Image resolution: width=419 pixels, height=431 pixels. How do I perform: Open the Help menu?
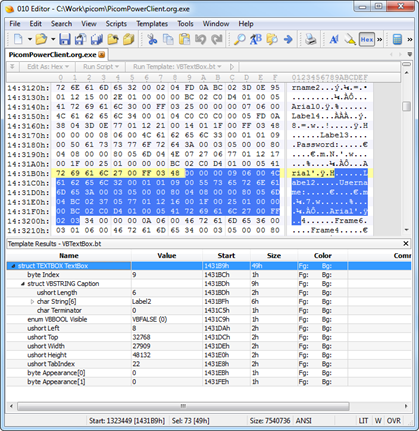pyautogui.click(x=246, y=24)
